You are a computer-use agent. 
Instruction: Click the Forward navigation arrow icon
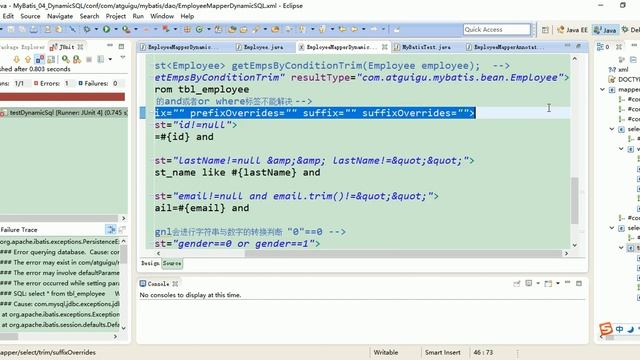(x=374, y=29)
